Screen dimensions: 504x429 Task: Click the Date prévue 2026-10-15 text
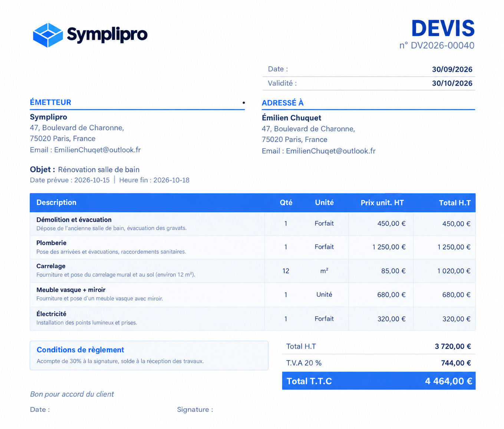pyautogui.click(x=70, y=180)
